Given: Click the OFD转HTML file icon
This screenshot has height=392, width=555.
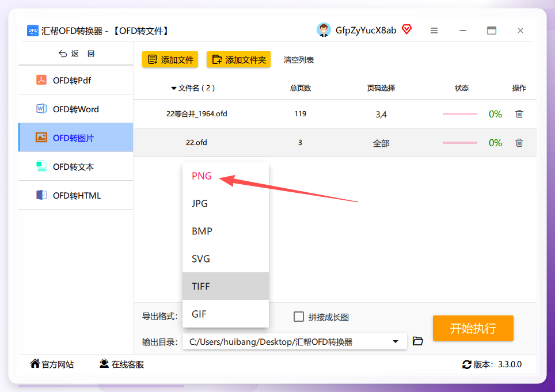Looking at the screenshot, I should point(41,195).
